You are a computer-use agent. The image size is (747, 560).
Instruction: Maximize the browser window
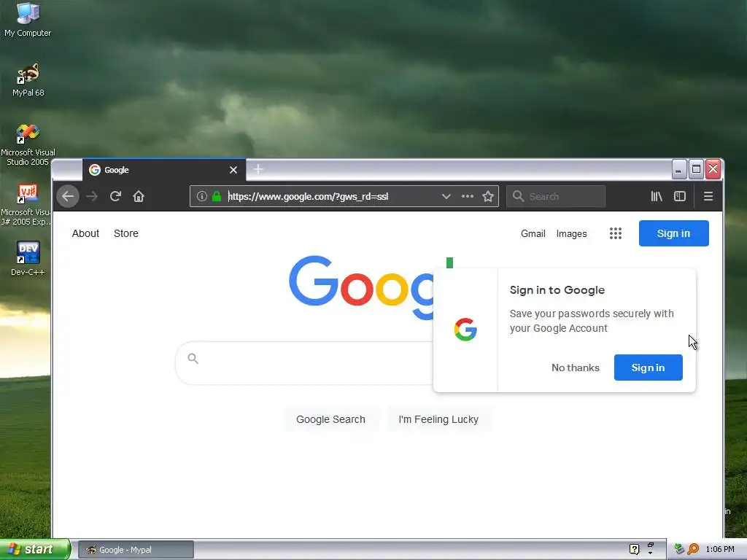(696, 169)
